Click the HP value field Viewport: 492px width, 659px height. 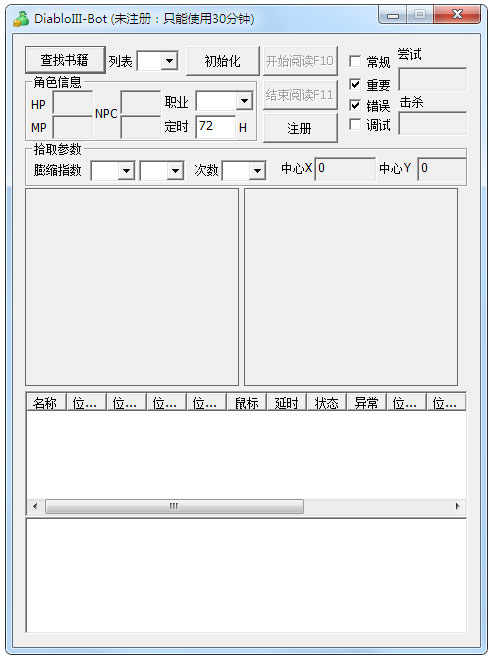pos(73,102)
